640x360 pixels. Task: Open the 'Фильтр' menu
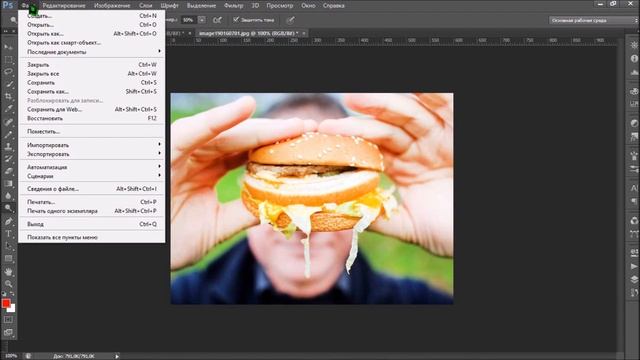coord(233,6)
